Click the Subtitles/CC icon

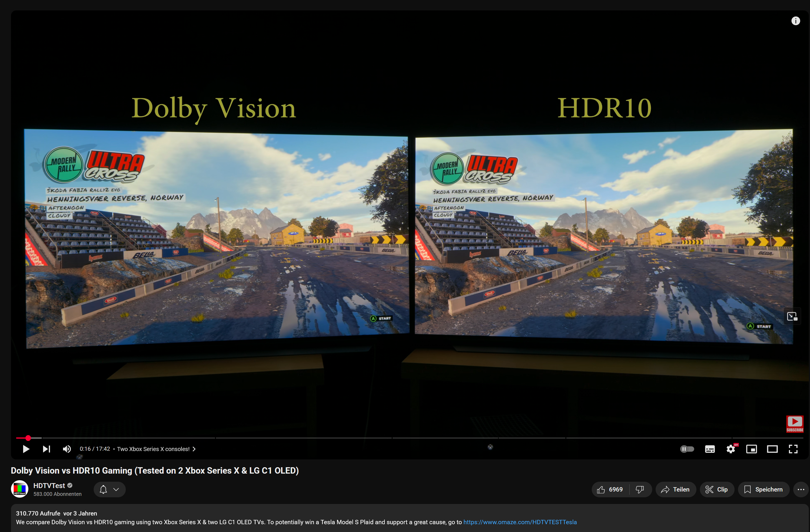tap(710, 449)
